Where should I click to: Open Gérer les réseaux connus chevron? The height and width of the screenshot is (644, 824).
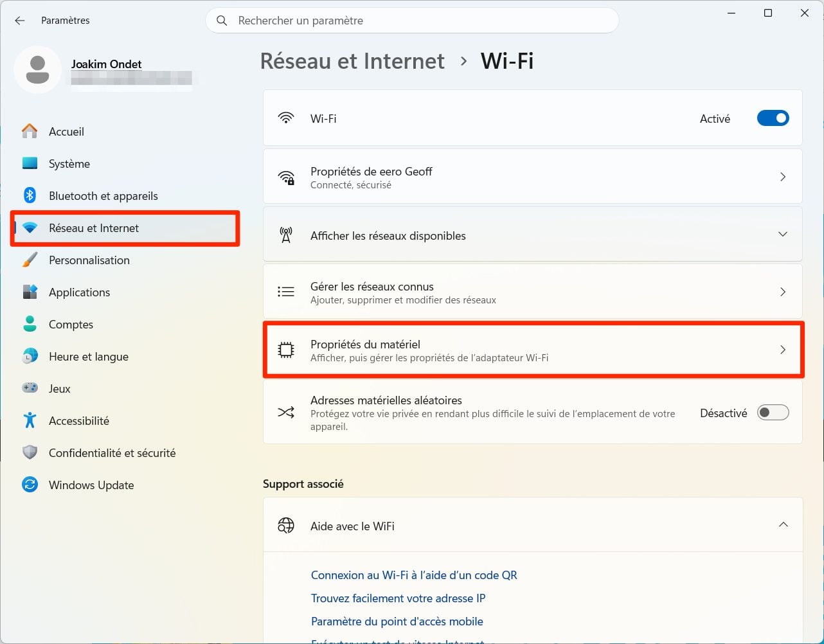[783, 292]
